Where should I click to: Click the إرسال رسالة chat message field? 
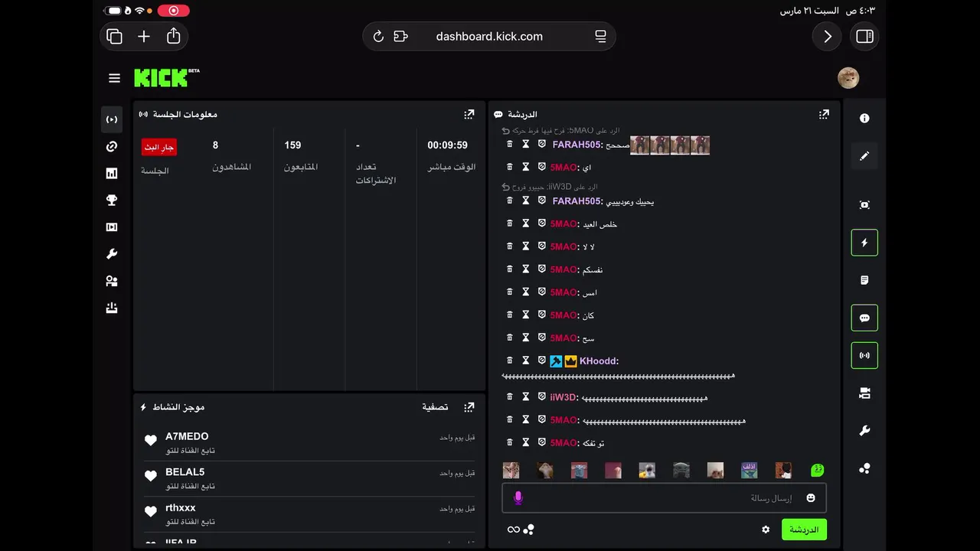coord(664,498)
